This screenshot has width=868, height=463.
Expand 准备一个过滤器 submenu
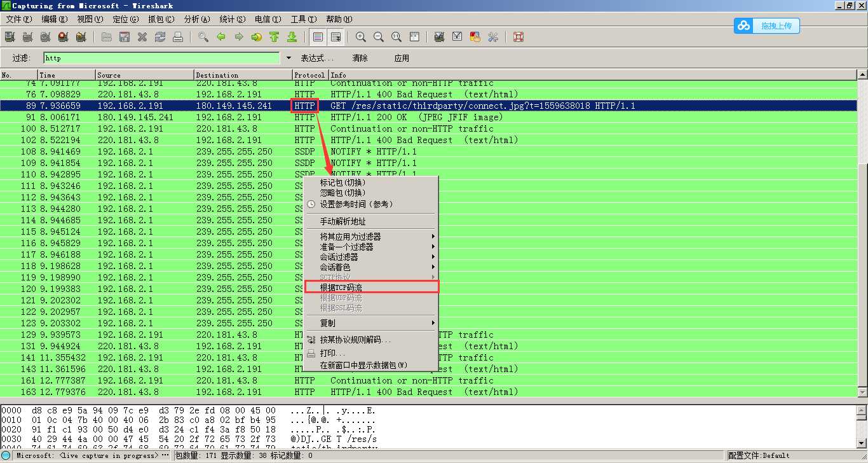click(x=371, y=247)
